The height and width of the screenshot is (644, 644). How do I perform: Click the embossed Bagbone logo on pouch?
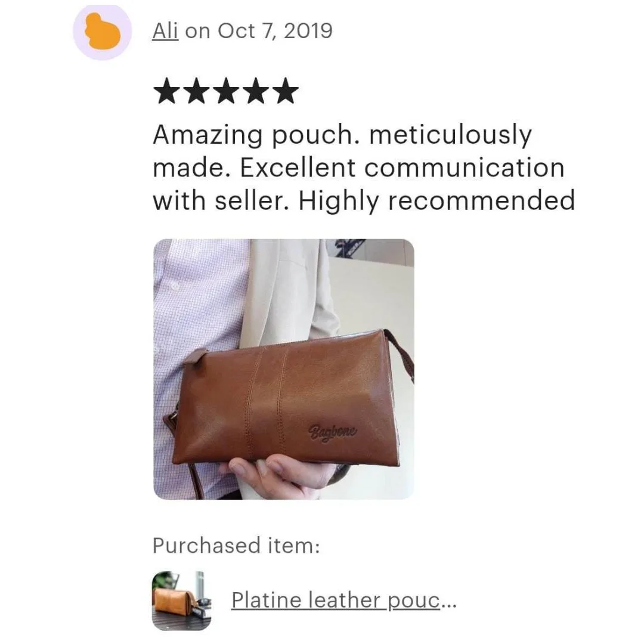[x=333, y=433]
